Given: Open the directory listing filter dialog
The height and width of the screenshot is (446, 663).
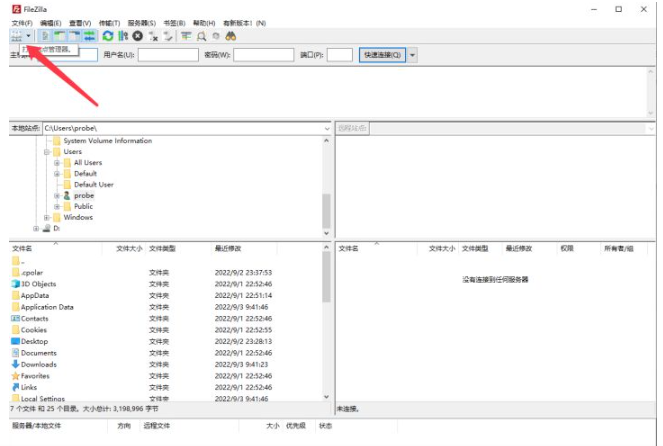Looking at the screenshot, I should tap(186, 36).
